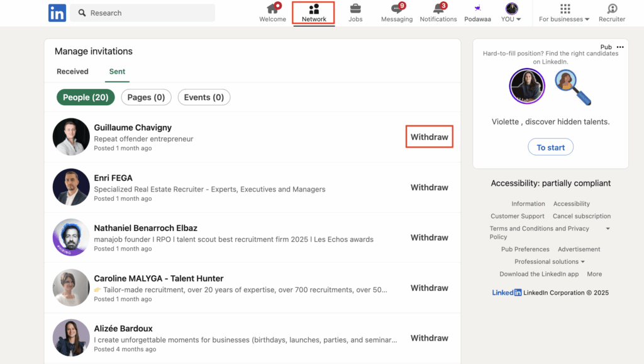644x364 pixels.
Task: Open the For businesses grid icon
Action: coord(565,9)
